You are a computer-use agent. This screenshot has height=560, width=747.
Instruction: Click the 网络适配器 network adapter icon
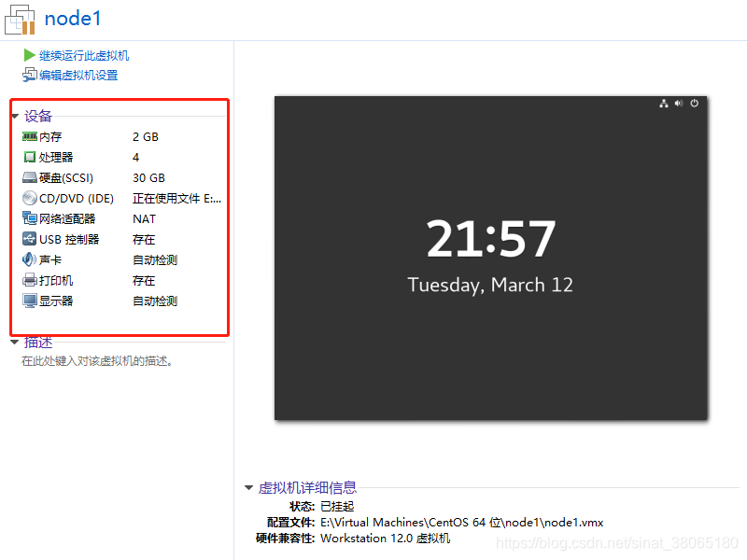pyautogui.click(x=29, y=218)
